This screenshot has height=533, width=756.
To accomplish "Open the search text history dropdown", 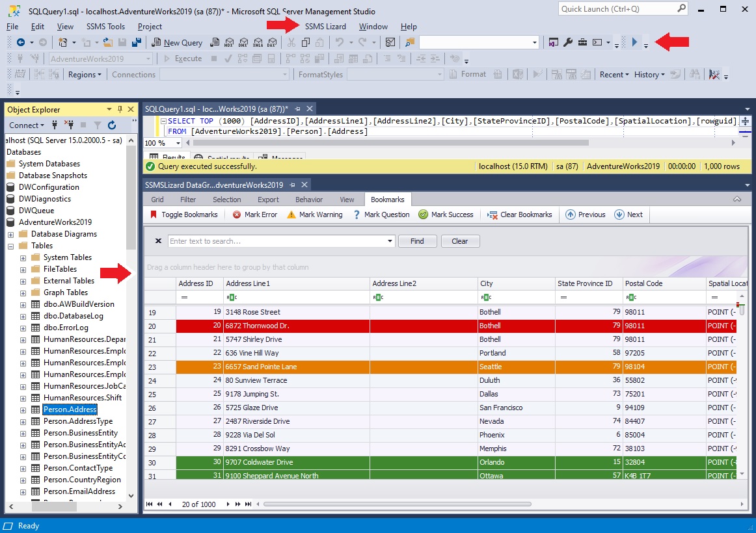I will 390,241.
